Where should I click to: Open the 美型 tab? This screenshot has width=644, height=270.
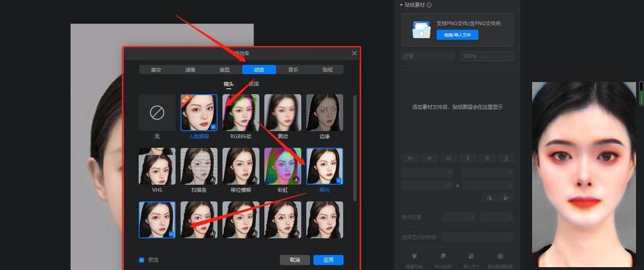pyautogui.click(x=224, y=70)
